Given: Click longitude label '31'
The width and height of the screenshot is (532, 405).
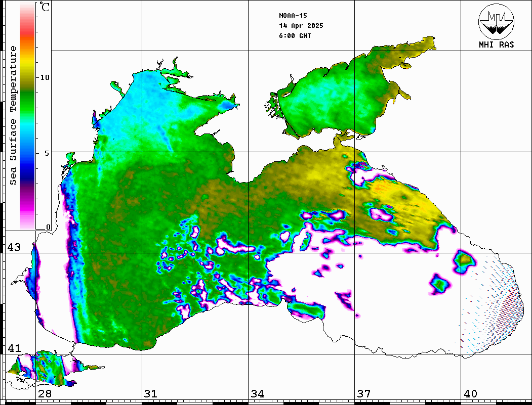Looking at the screenshot, I should pos(151,394).
